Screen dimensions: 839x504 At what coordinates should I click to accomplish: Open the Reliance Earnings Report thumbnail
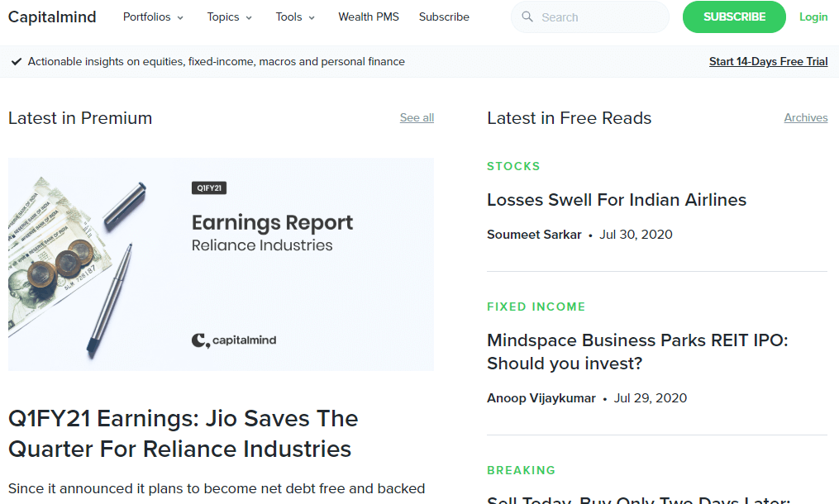tap(221, 264)
